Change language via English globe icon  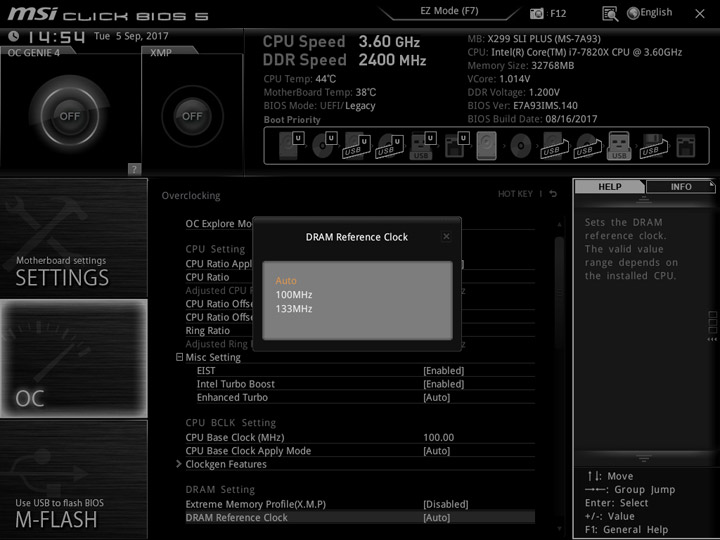click(650, 13)
